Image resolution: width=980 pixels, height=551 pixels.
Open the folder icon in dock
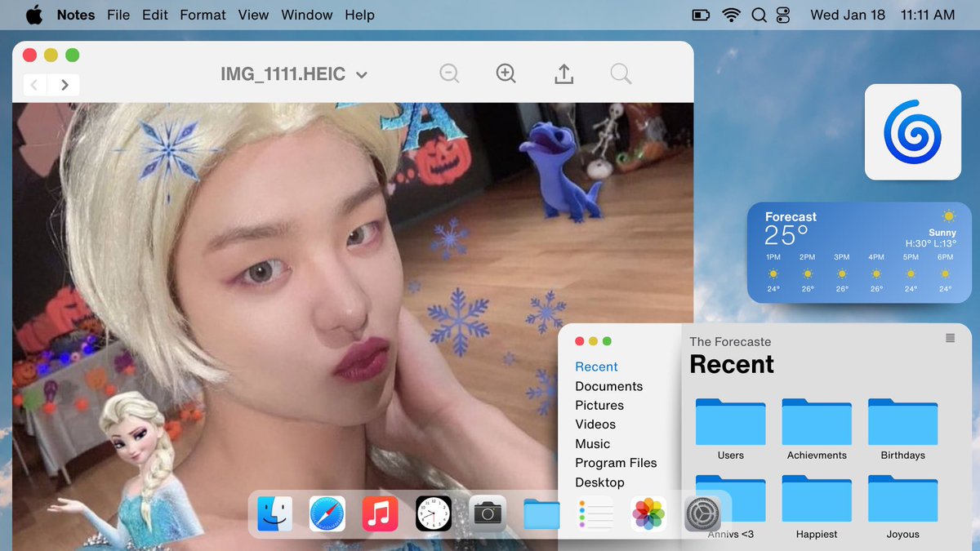pos(541,513)
